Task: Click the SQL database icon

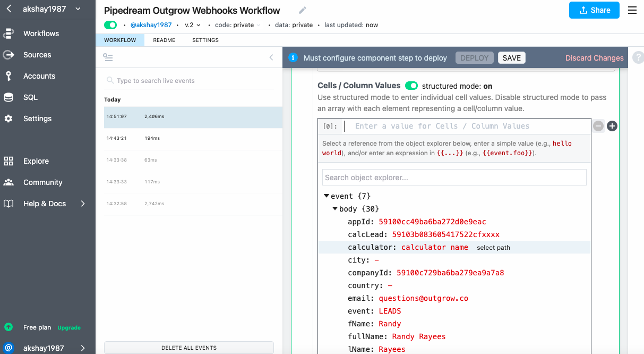Action: pyautogui.click(x=8, y=97)
